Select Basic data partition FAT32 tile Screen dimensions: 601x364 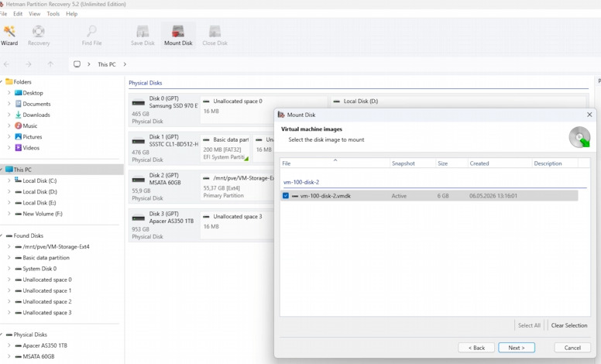[225, 149]
